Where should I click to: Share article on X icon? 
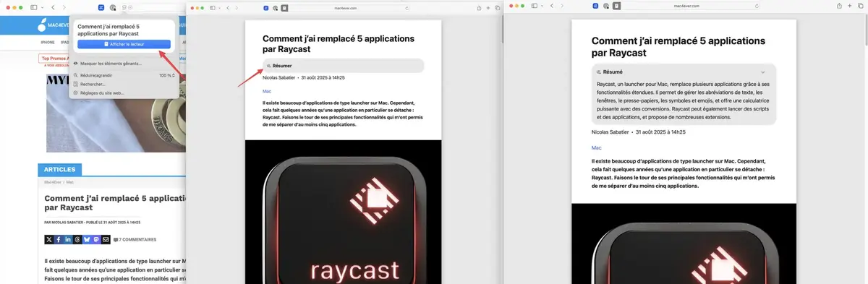(x=49, y=239)
